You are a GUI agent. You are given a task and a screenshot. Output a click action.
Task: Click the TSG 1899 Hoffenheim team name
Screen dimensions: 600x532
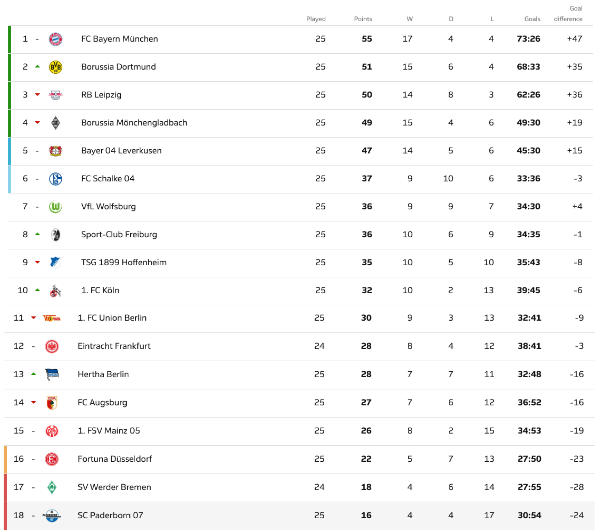click(x=124, y=263)
